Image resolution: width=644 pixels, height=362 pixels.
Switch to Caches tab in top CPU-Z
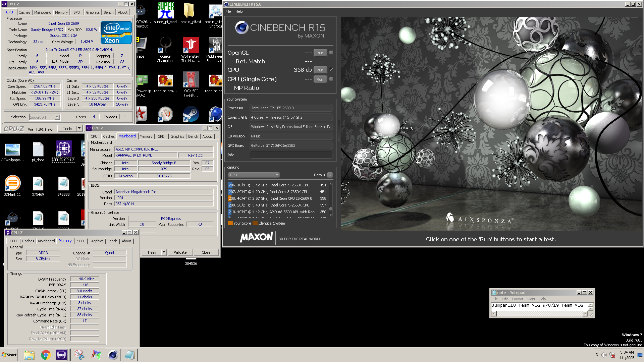point(24,12)
